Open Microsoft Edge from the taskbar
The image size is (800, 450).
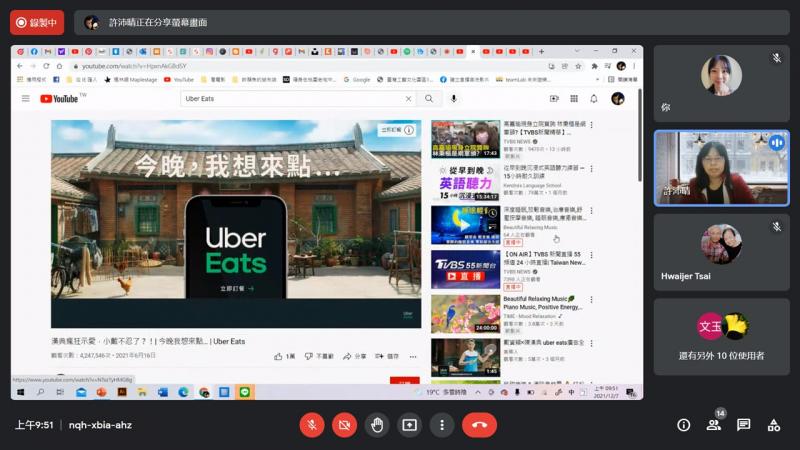[x=183, y=392]
